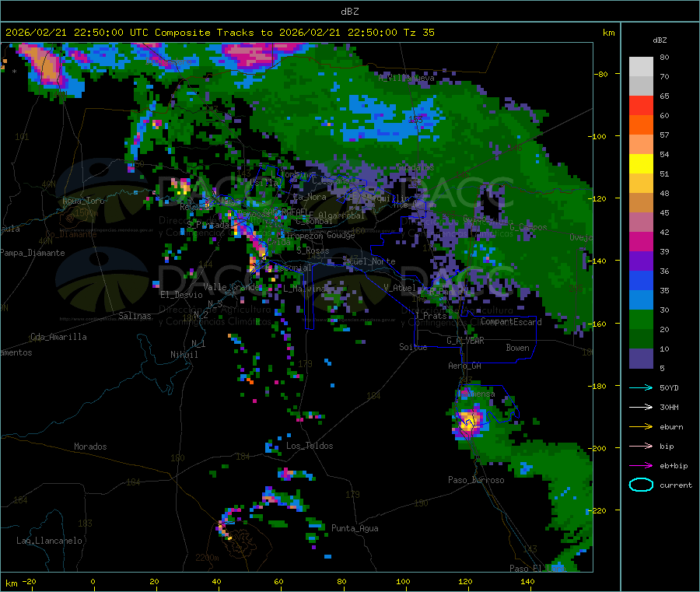700x592 pixels.
Task: Click the 39 dBZ magenta color swatch
Action: pos(641,241)
